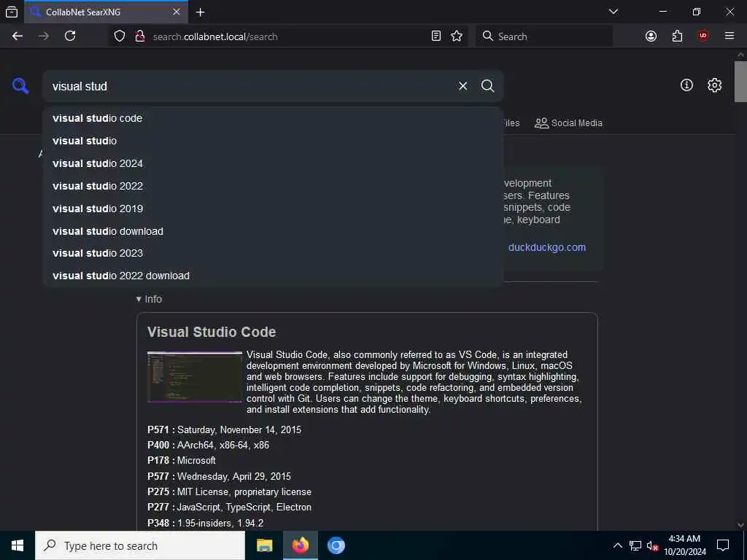747x560 pixels.
Task: Click the browser address bar URL
Action: [215, 36]
